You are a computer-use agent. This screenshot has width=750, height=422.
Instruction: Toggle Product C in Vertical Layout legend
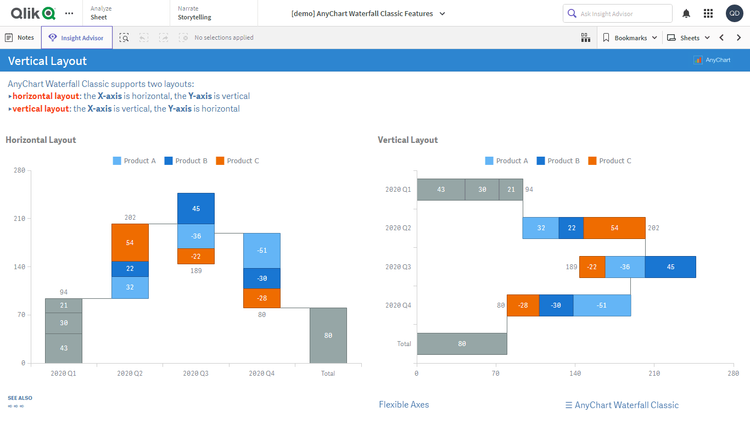610,161
